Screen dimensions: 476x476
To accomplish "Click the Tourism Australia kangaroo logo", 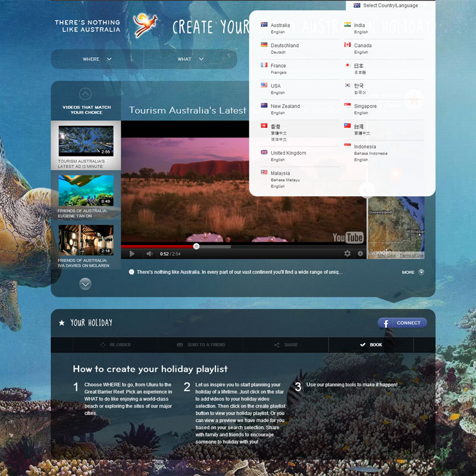I will (145, 26).
